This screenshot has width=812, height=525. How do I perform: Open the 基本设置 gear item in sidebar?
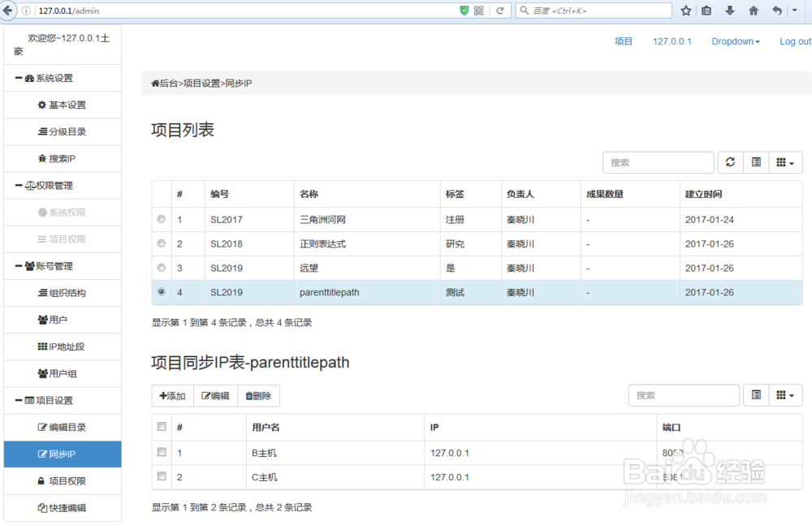62,105
